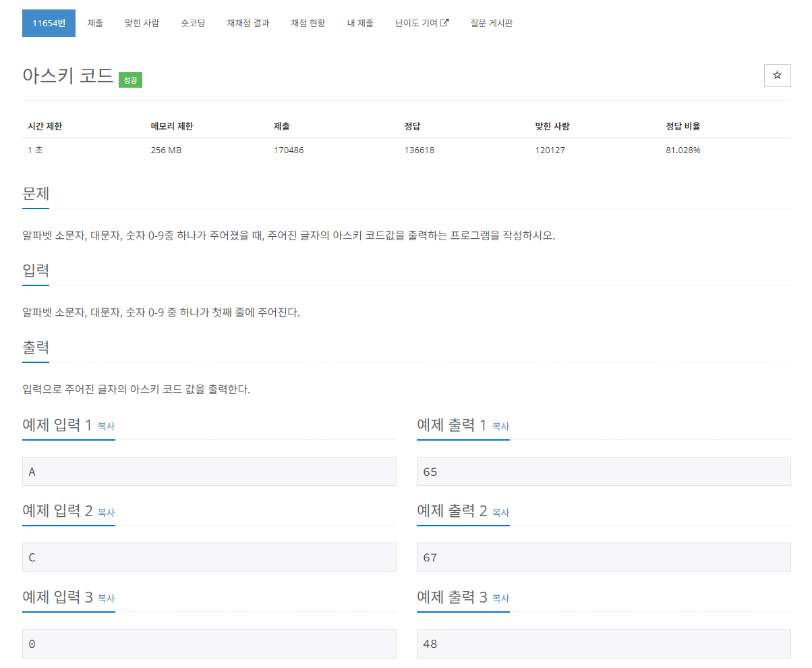812x668 pixels.
Task: Click the input description sentence under 입력
Action: pyautogui.click(x=161, y=312)
